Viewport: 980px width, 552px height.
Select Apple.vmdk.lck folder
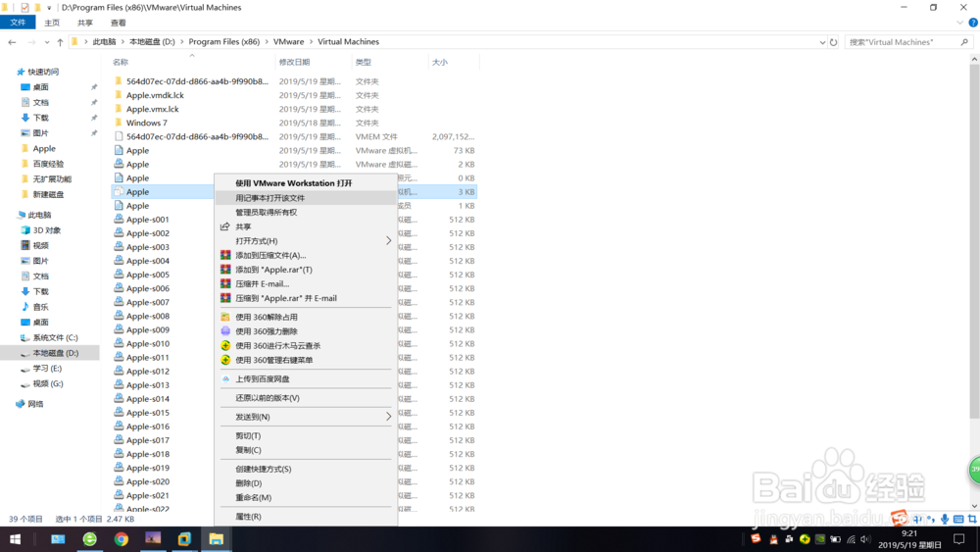point(155,95)
